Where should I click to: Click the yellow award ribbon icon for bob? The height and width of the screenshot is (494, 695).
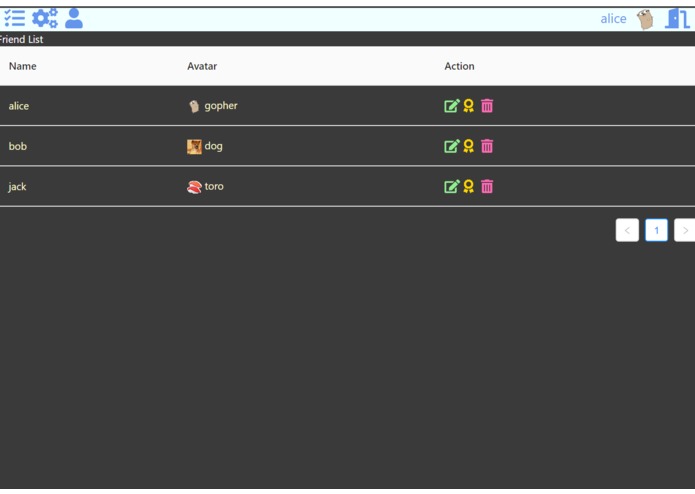469,146
